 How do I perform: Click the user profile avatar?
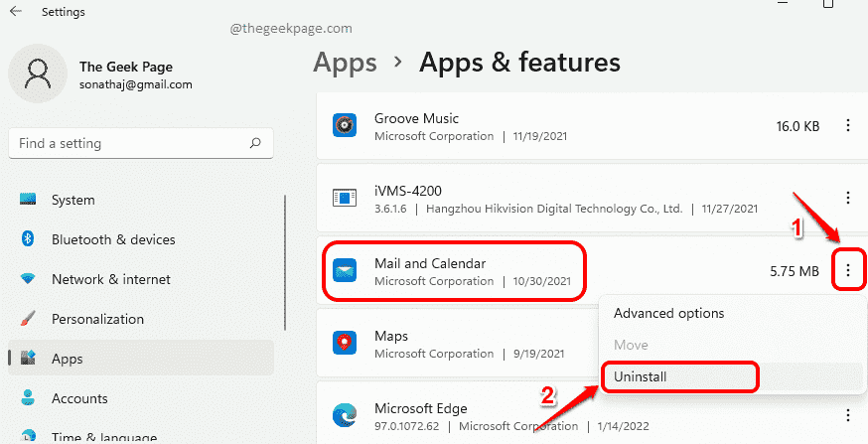point(37,74)
